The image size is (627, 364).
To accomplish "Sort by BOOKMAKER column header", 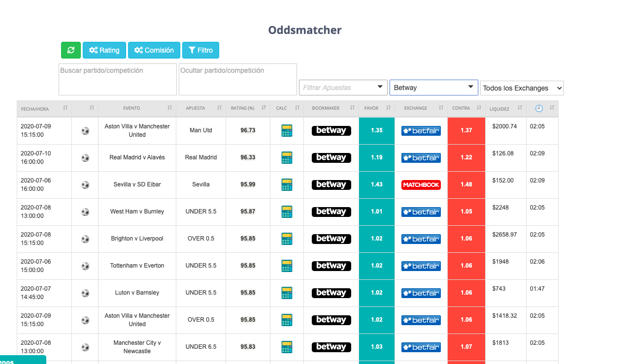I will pos(331,108).
